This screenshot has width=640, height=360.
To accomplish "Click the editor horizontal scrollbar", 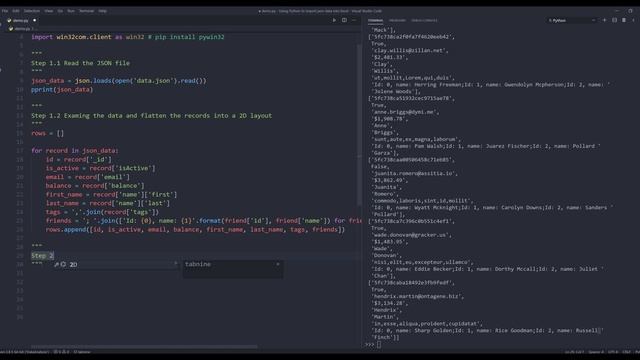I will (x=144, y=347).
